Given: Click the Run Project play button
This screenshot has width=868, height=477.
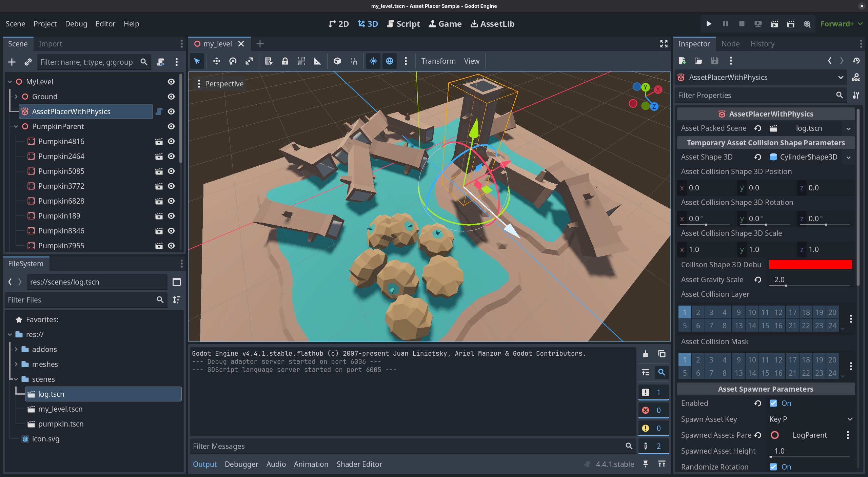Looking at the screenshot, I should [x=709, y=24].
